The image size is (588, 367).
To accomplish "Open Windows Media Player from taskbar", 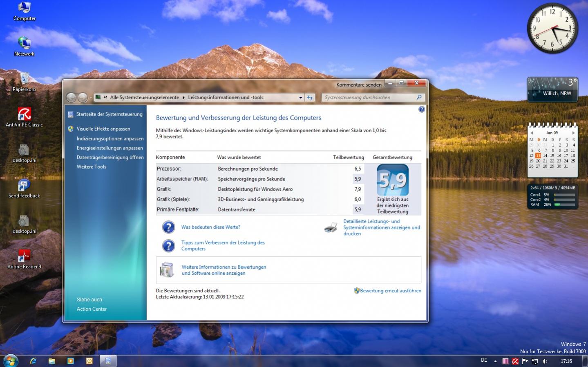I will 71,361.
